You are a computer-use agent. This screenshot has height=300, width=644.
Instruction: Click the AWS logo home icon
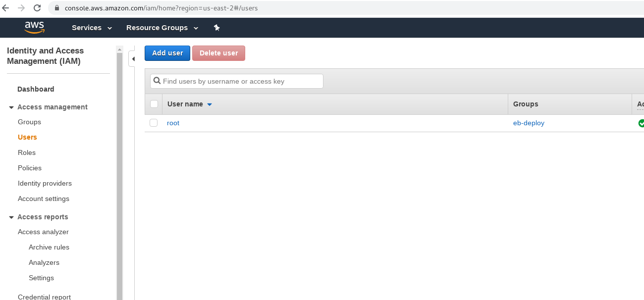tap(35, 28)
